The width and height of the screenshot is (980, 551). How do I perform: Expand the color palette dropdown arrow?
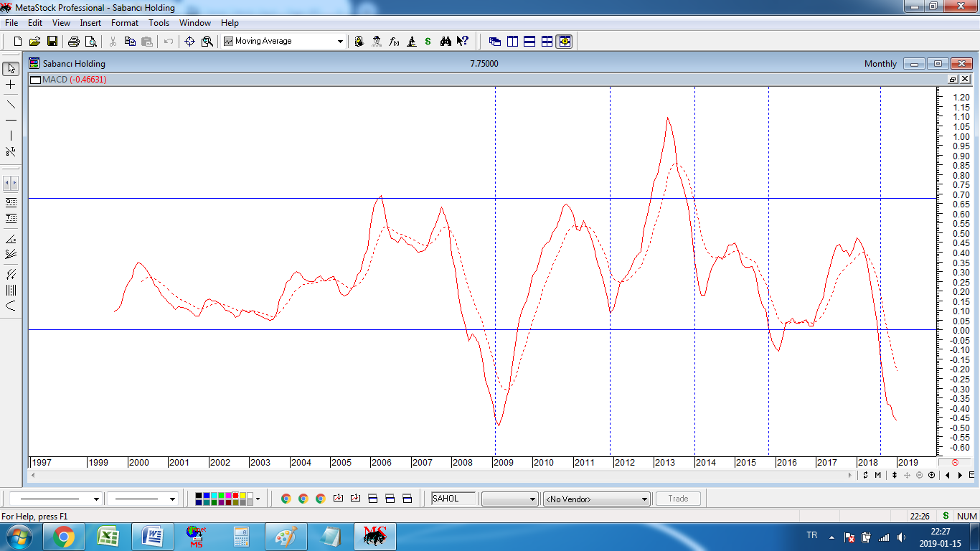258,499
